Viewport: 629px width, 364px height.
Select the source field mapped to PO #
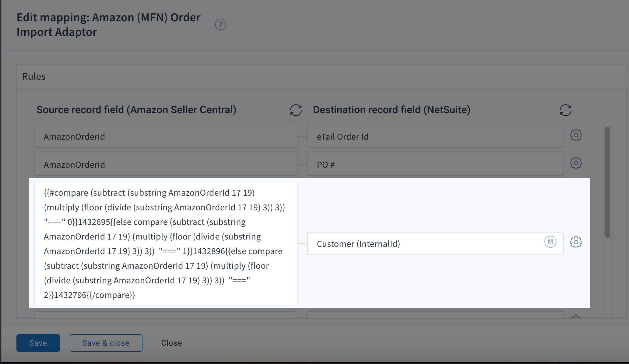[x=166, y=164]
